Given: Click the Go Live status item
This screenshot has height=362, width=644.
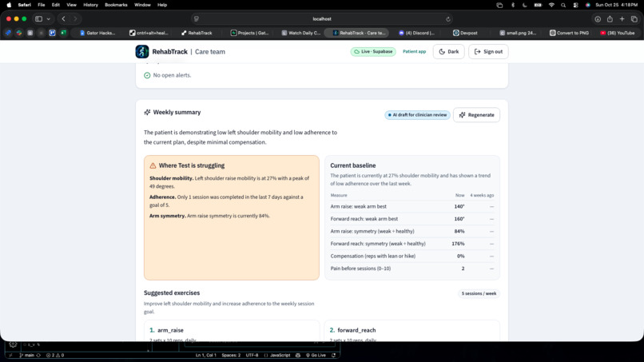Looking at the screenshot, I should pos(316,355).
